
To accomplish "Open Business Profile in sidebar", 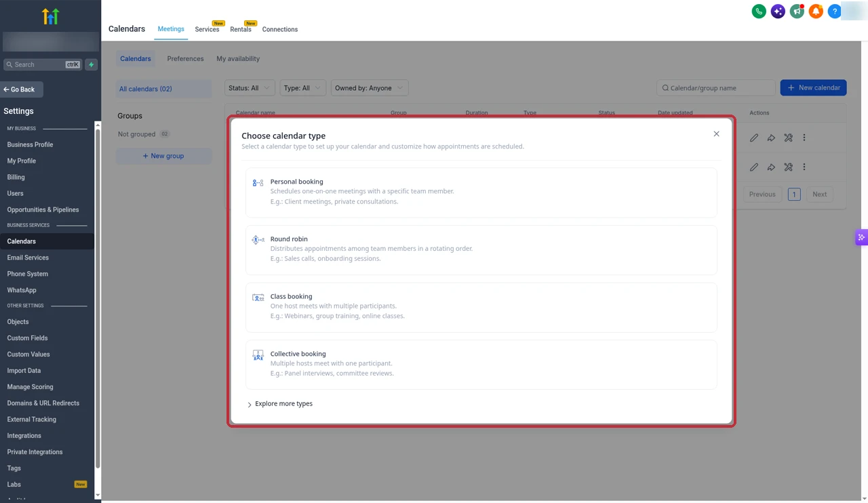I will tap(30, 144).
